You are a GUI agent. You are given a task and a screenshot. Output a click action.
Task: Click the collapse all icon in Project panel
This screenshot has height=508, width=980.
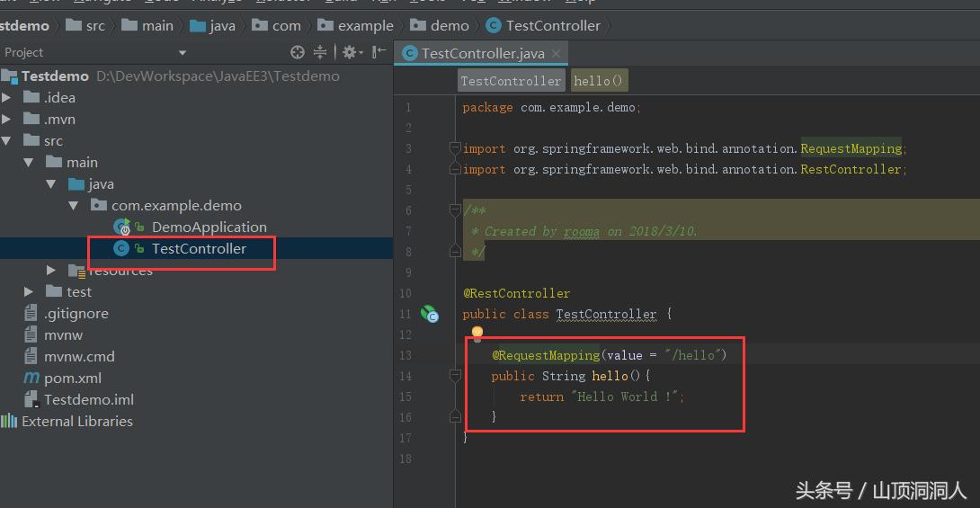320,52
